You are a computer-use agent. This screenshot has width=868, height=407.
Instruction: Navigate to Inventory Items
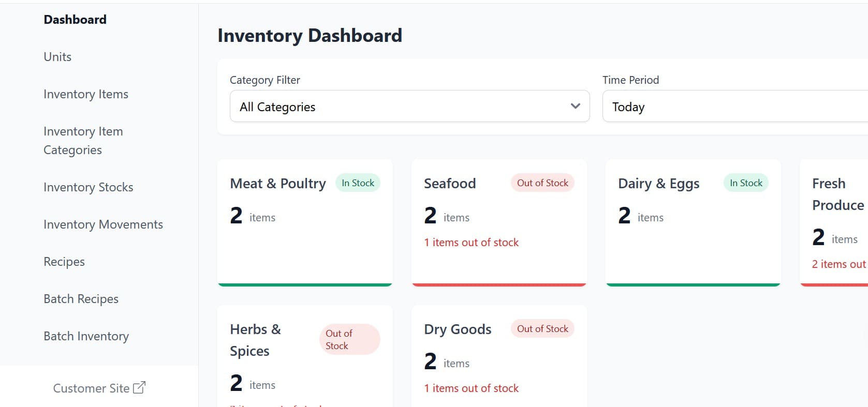[86, 94]
